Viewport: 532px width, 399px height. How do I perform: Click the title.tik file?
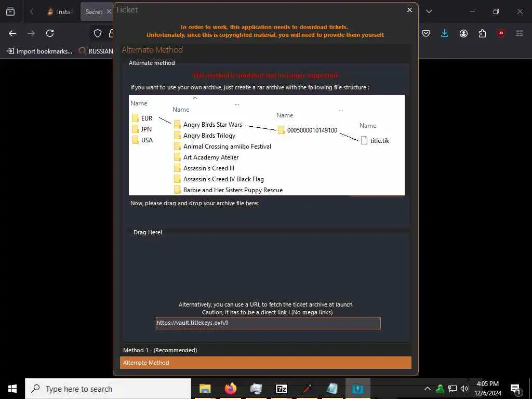pos(375,140)
